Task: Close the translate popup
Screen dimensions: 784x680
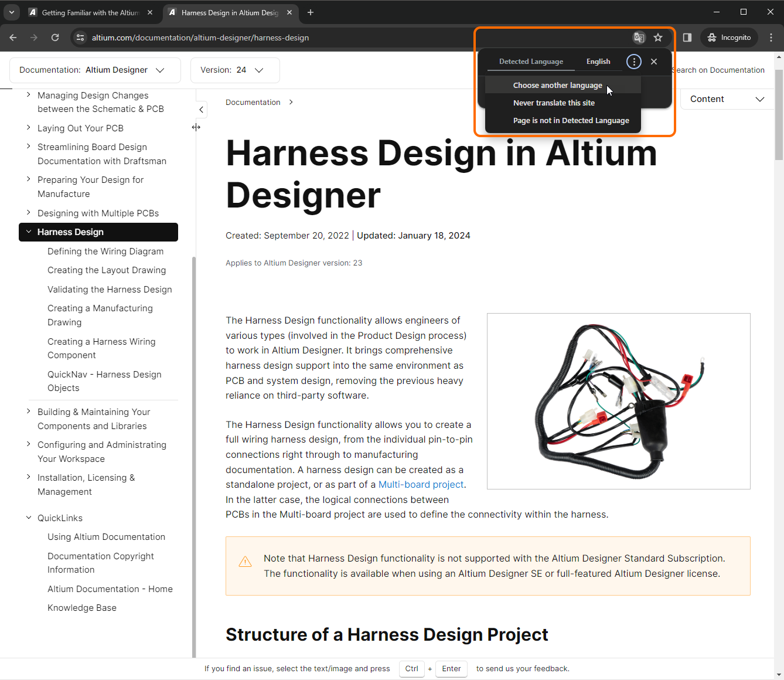Action: click(654, 62)
